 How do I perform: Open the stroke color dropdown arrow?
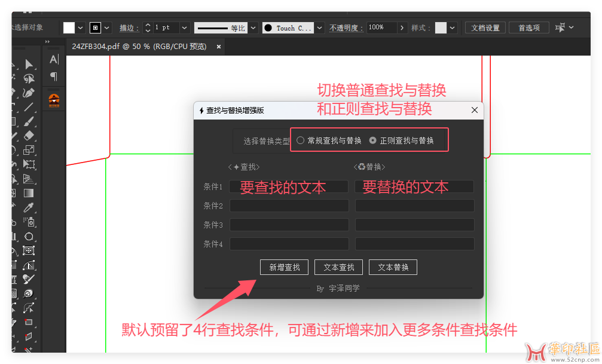click(107, 27)
